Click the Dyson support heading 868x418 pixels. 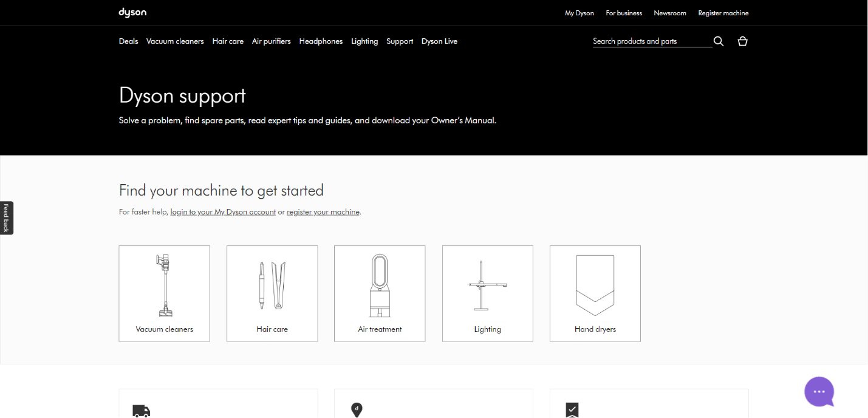182,95
